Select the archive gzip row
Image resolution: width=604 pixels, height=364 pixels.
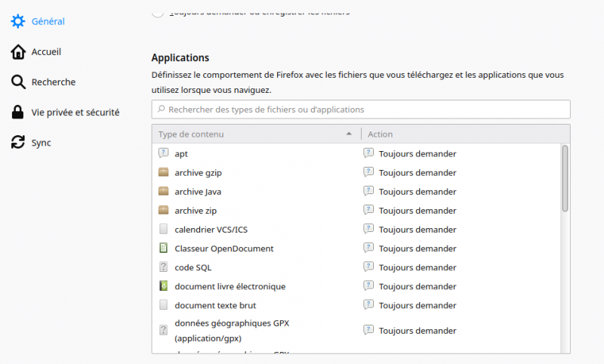[x=356, y=173]
